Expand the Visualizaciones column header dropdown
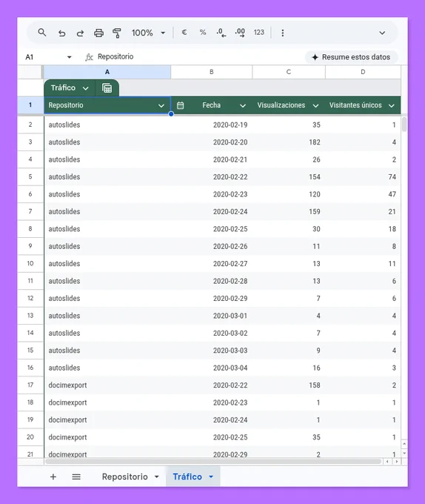The width and height of the screenshot is (425, 504). 315,105
